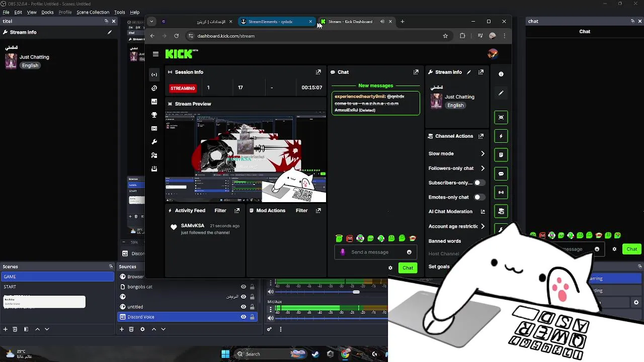Click Filter in Activity Feed panel
Viewport: 644px width, 362px height.
(x=220, y=210)
